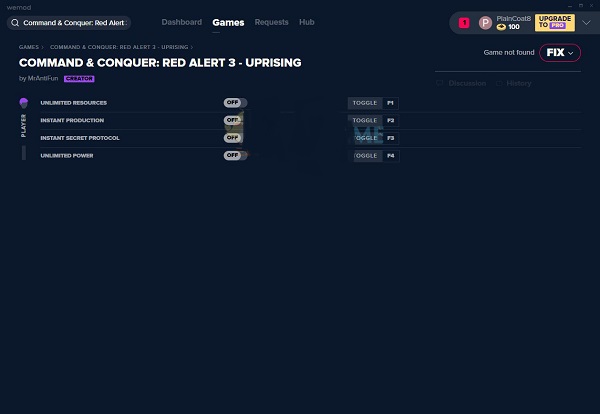Click the gold coin balance icon

tap(501, 27)
